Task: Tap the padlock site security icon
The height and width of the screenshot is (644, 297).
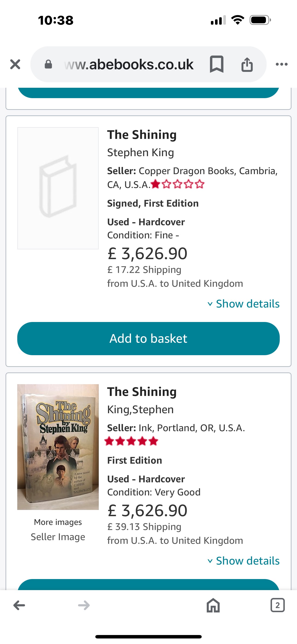Action: pos(48,64)
